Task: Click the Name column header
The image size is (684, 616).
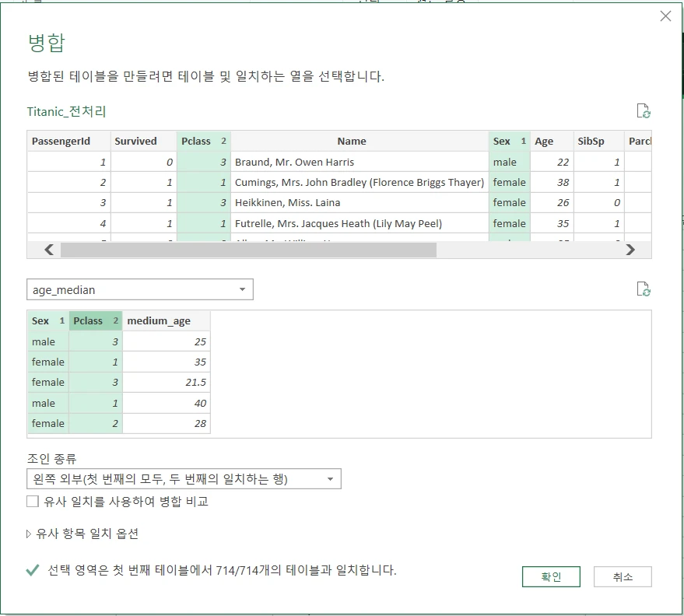Action: pos(352,141)
